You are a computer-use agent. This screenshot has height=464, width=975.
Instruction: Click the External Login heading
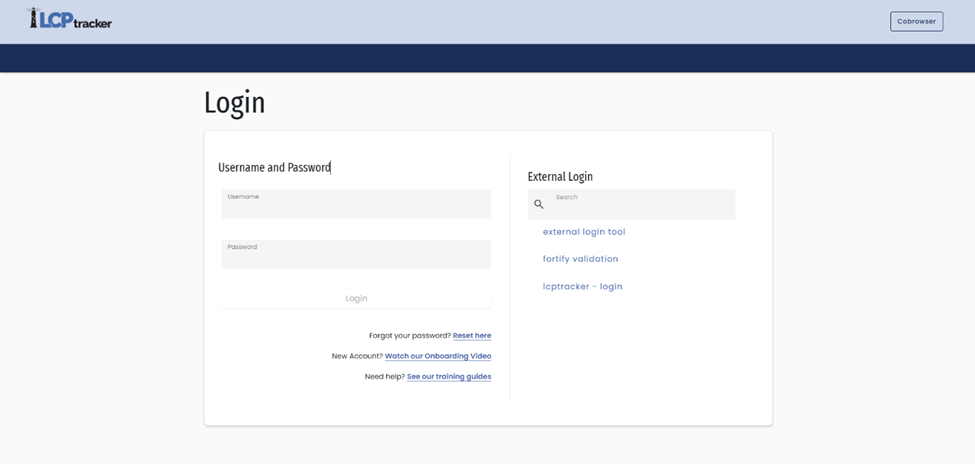[560, 177]
